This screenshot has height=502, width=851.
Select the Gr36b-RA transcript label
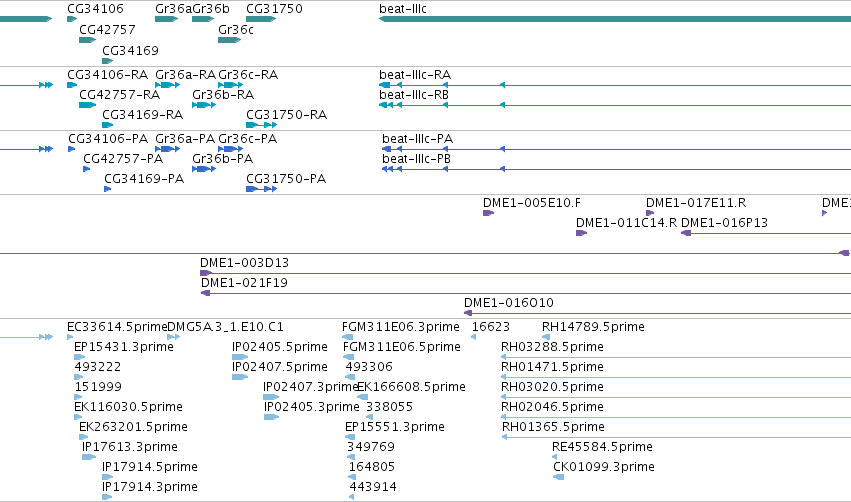coord(223,95)
